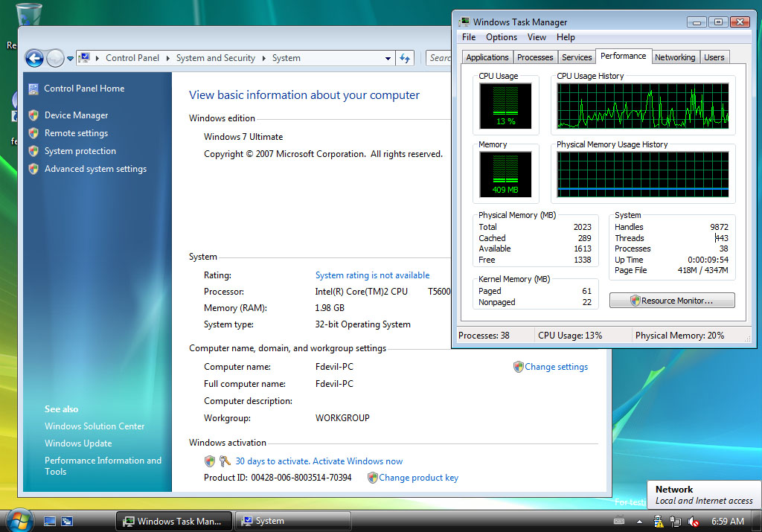This screenshot has width=762, height=532.
Task: Select the Performance tab
Action: pos(624,56)
